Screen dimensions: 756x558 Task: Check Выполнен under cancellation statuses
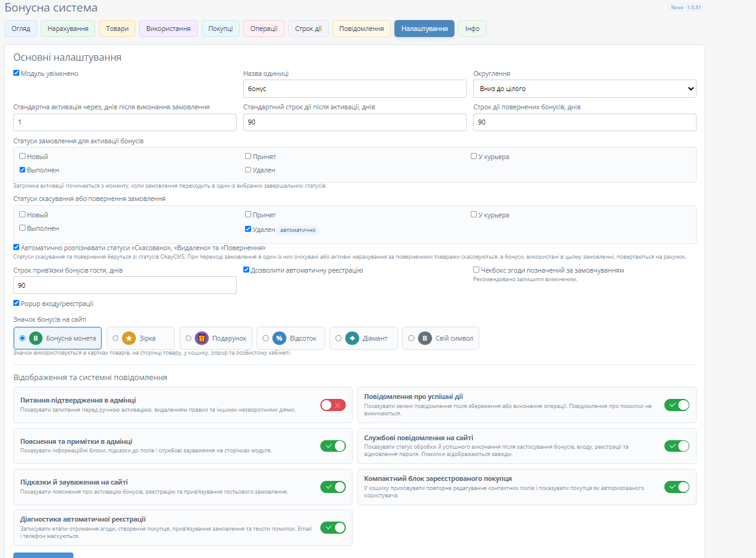22,228
